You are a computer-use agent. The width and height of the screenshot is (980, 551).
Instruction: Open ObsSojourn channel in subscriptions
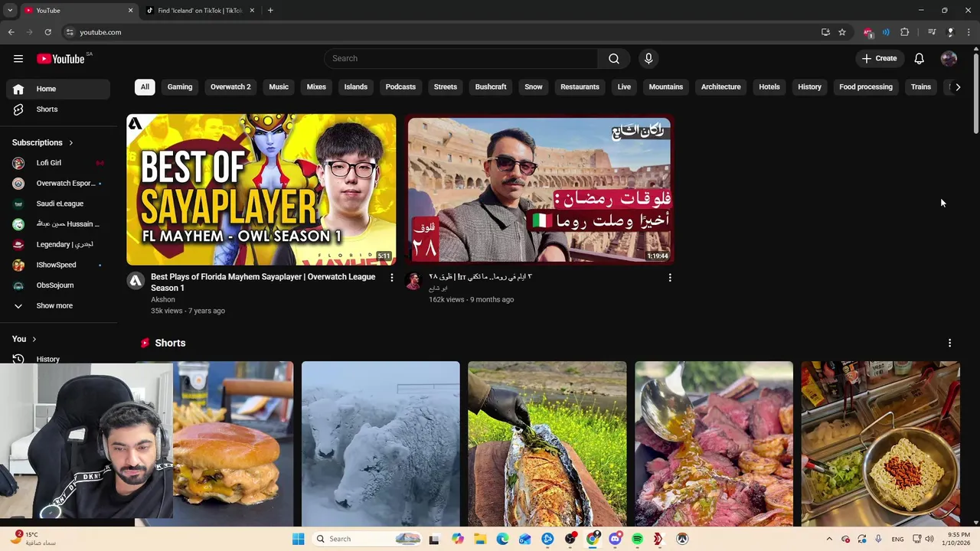pyautogui.click(x=58, y=285)
